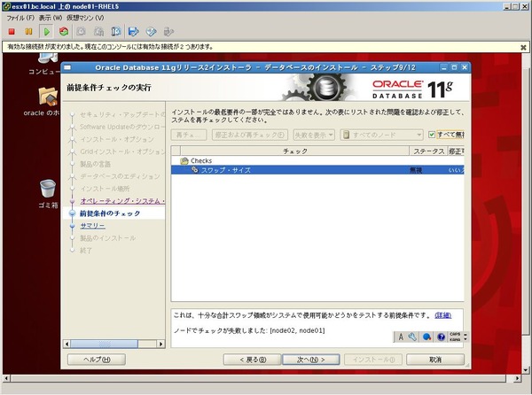Click console horizontal scrollbar left arrow
Screen dimensions: 532x395
6,378
